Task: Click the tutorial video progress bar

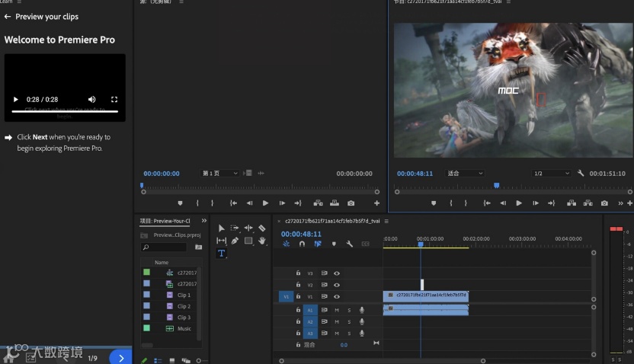Action: click(64, 111)
